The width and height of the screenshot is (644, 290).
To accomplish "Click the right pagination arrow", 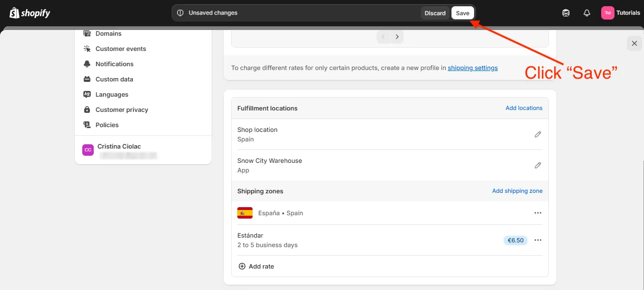I will tap(397, 36).
